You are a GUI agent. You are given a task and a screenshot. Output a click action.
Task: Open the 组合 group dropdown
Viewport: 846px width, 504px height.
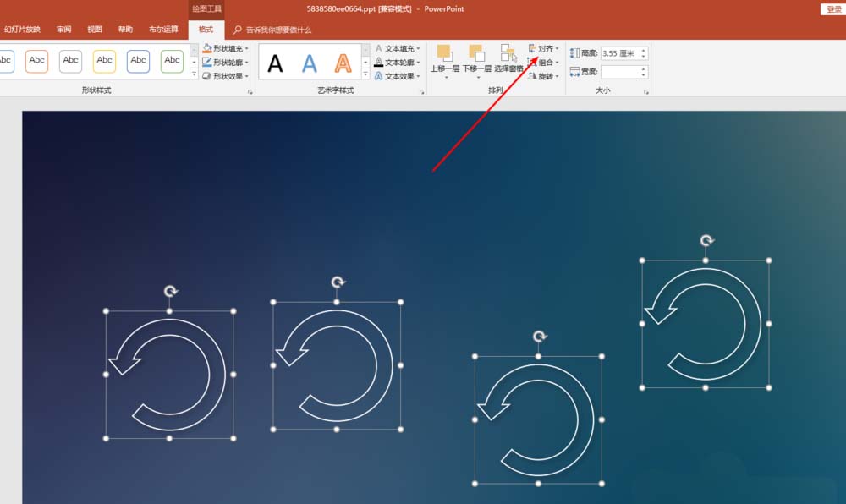point(543,63)
